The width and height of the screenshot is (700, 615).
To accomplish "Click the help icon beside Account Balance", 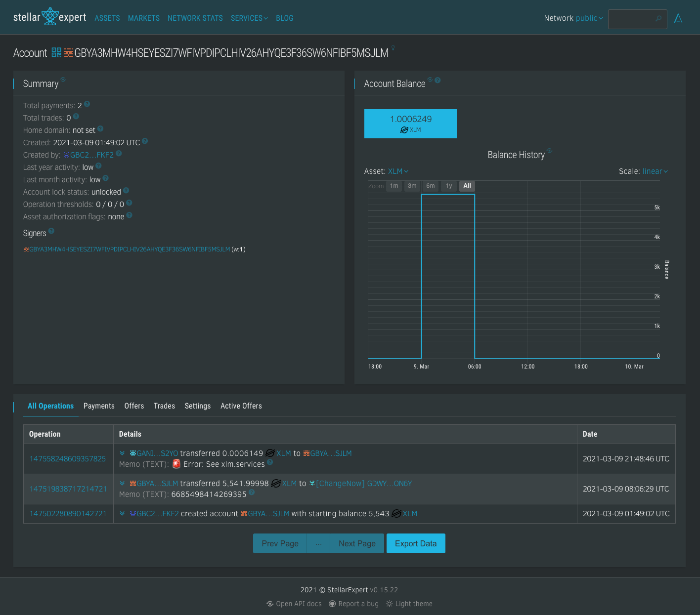I will pyautogui.click(x=437, y=80).
